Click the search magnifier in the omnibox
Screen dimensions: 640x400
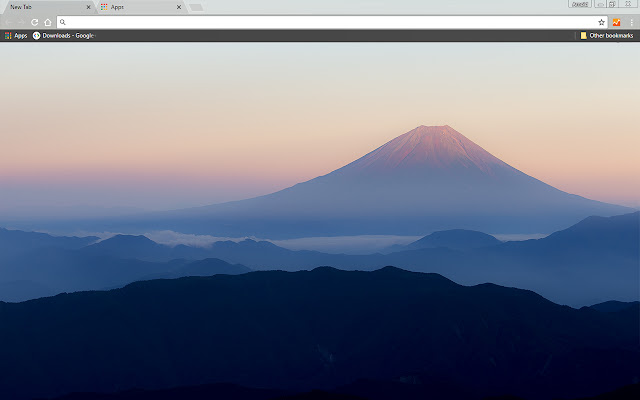(x=62, y=22)
